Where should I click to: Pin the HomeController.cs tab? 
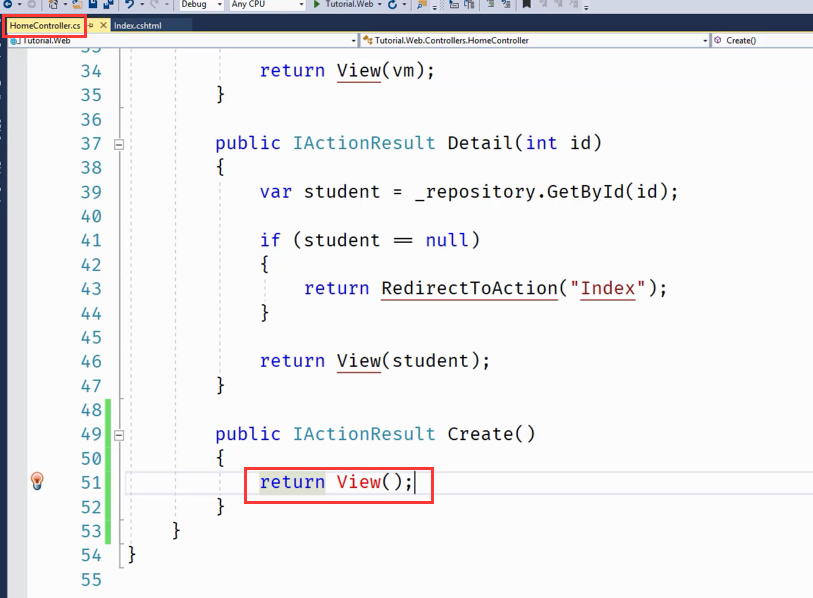pyautogui.click(x=91, y=25)
